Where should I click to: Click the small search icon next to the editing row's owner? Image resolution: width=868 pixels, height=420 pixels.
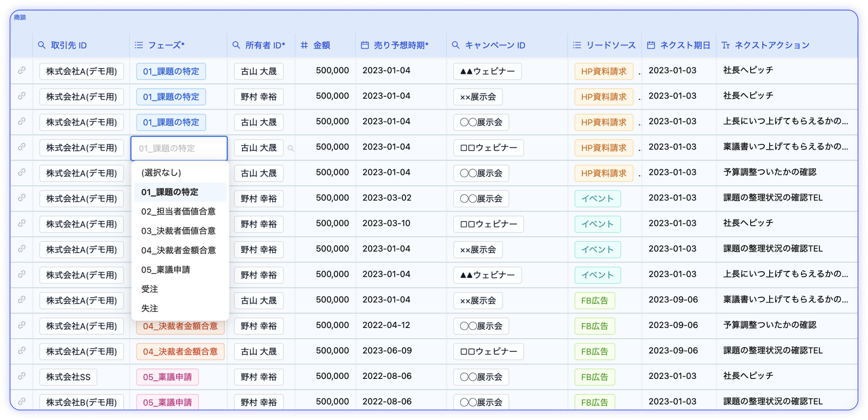(x=291, y=148)
